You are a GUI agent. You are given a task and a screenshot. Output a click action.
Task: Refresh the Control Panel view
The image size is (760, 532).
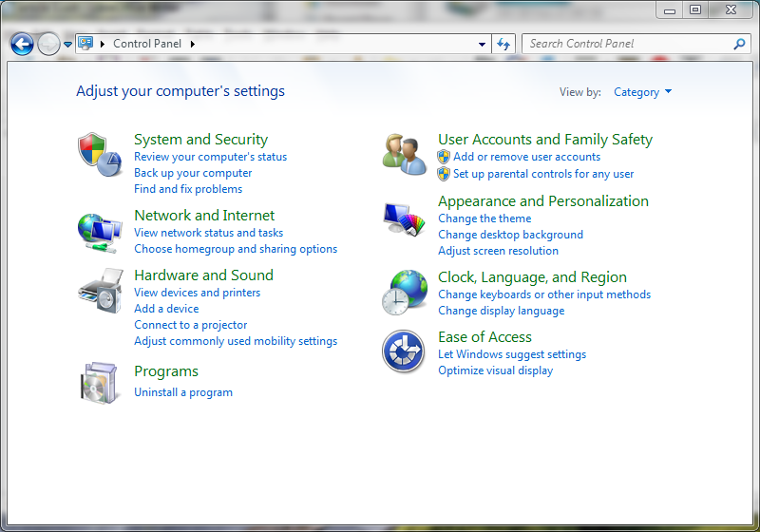(x=503, y=44)
